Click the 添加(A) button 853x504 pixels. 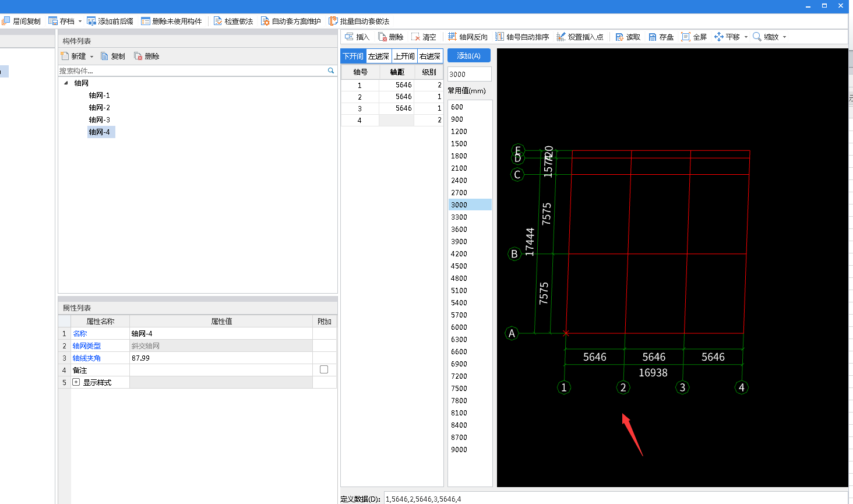click(469, 55)
